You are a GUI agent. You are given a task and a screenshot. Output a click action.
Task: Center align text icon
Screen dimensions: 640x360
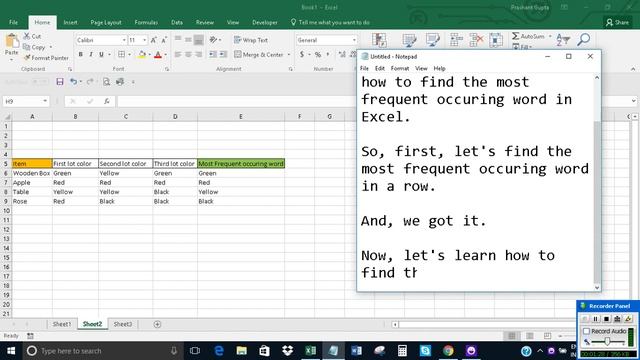click(x=188, y=54)
